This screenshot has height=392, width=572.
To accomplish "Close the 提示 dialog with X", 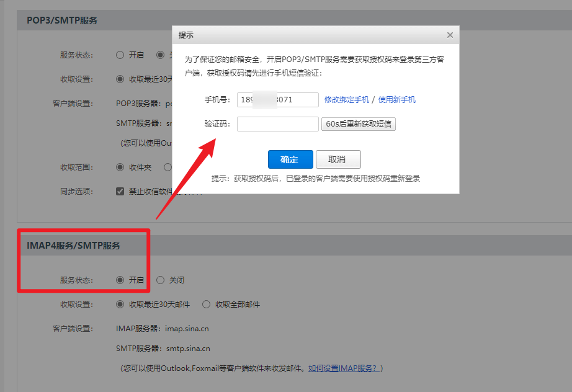I will pyautogui.click(x=450, y=35).
